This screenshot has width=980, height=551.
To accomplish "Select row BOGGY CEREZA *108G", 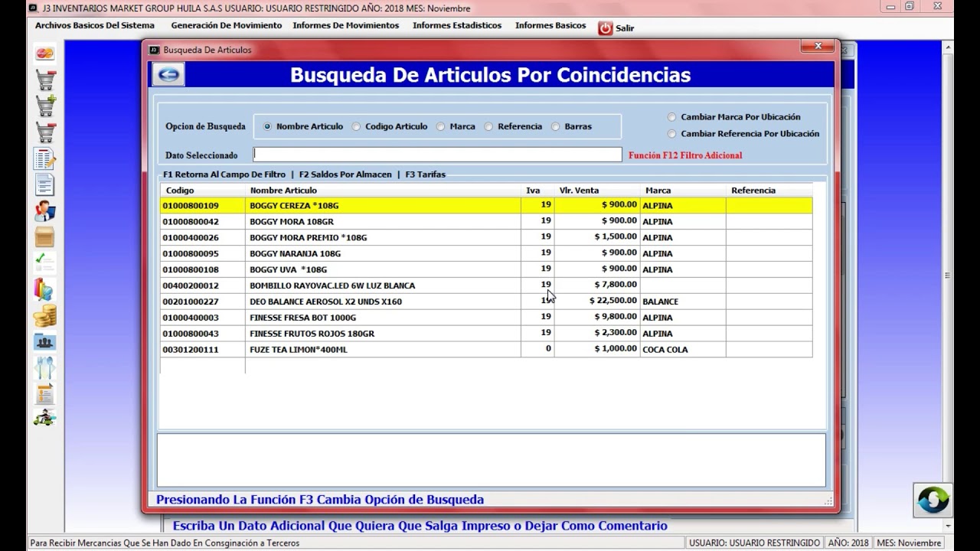I will 486,206.
